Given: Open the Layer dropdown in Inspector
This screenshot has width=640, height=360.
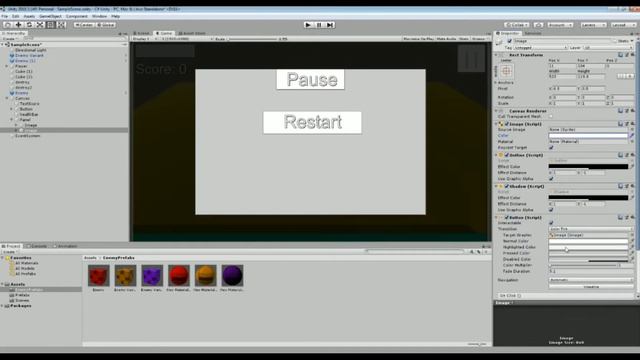Looking at the screenshot, I should 608,48.
